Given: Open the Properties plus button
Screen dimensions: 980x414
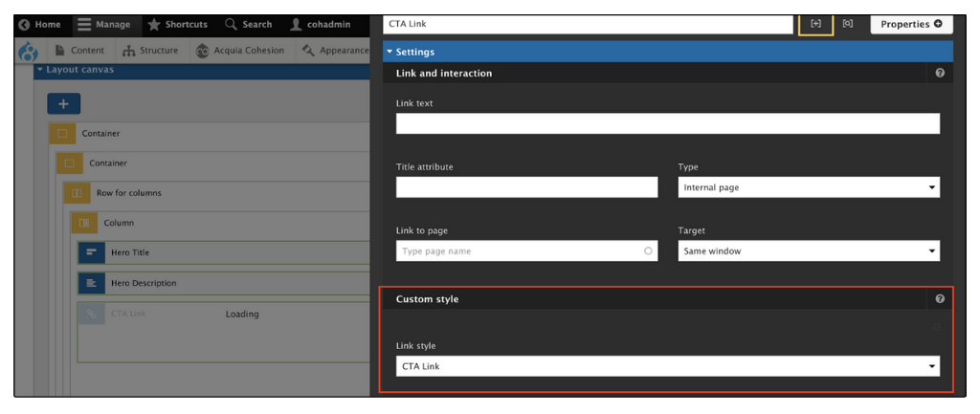Looking at the screenshot, I should click(911, 24).
